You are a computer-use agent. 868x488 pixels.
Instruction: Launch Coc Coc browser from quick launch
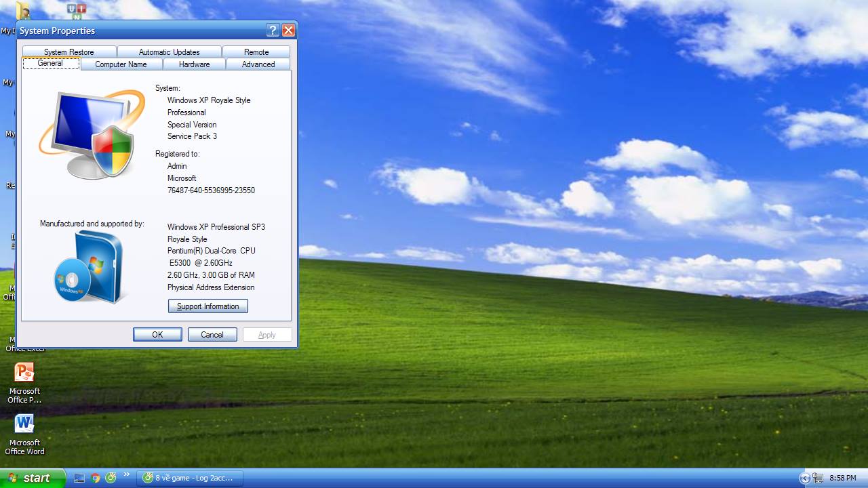[x=111, y=478]
